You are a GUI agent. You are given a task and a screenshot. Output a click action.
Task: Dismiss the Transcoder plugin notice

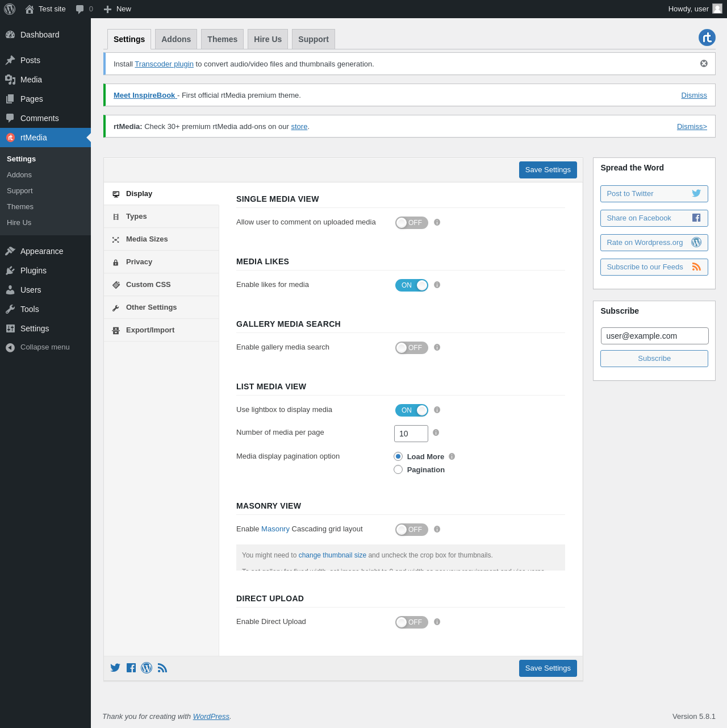coord(704,64)
